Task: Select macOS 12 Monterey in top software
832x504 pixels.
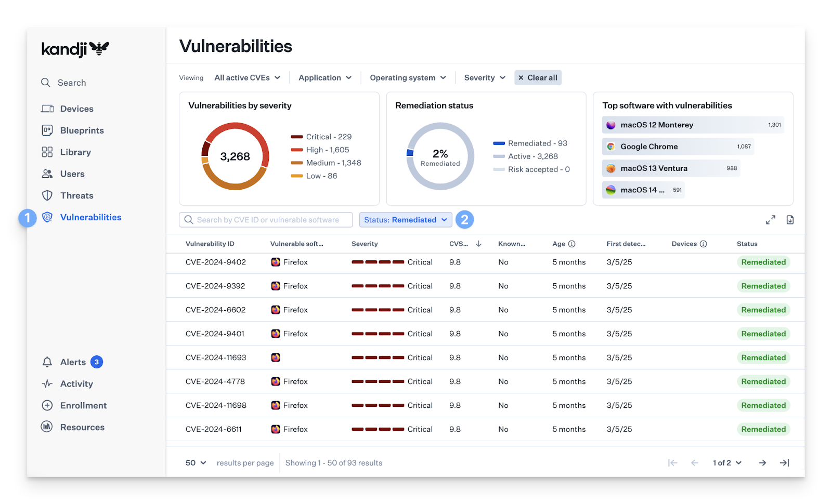Action: pyautogui.click(x=656, y=125)
